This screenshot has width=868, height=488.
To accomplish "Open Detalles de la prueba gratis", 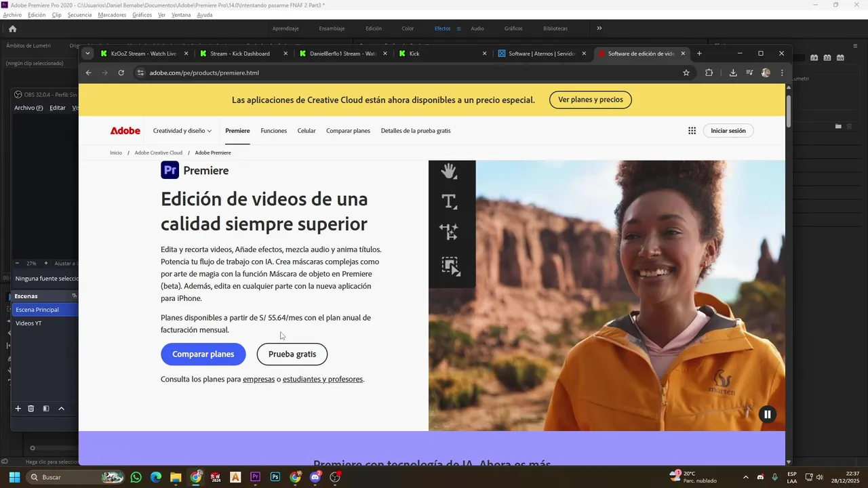I will (x=416, y=131).
